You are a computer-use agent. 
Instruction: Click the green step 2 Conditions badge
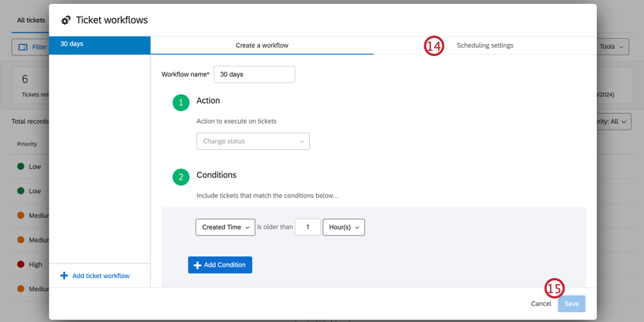(x=181, y=177)
